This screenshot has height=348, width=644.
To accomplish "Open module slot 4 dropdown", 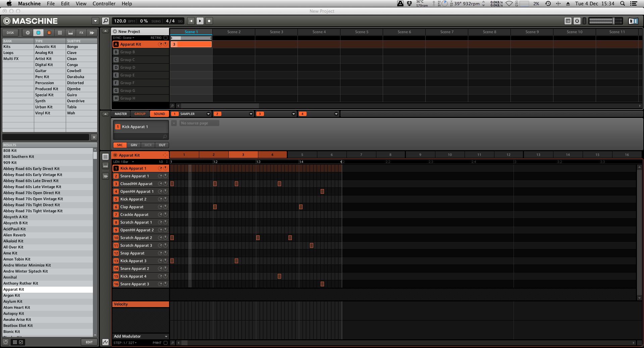I will (336, 114).
